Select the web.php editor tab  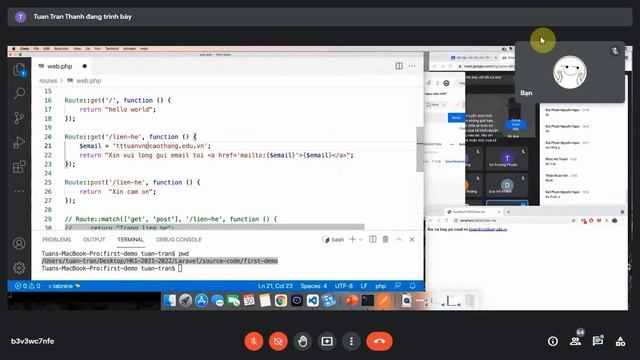click(60, 66)
